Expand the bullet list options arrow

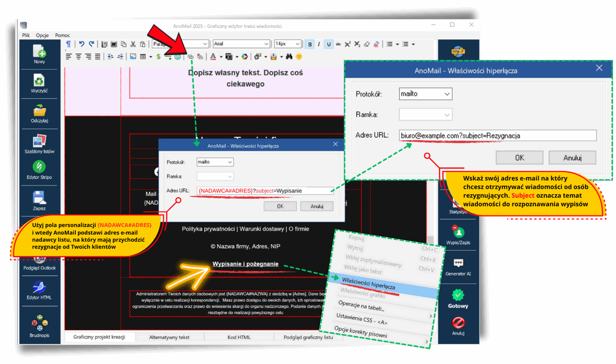tap(413, 44)
